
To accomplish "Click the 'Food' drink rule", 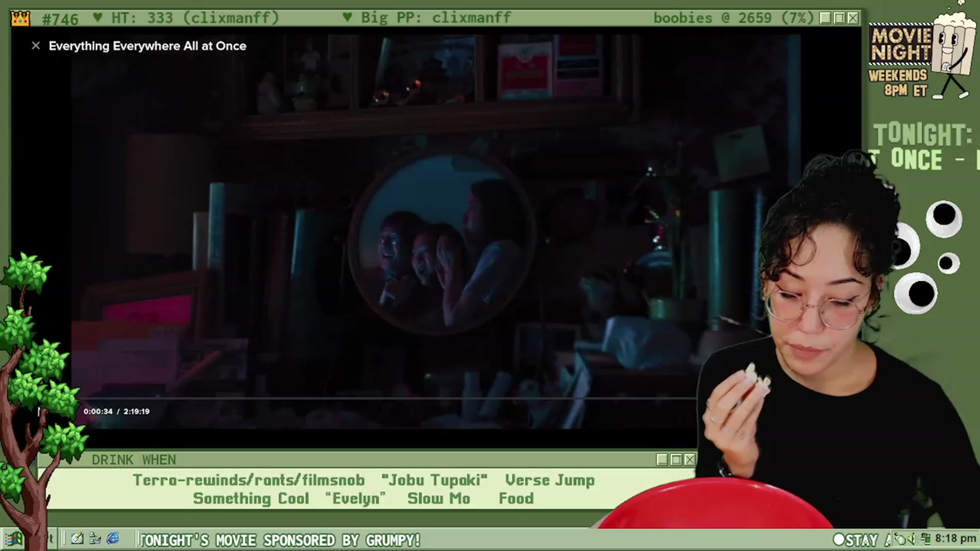I will coord(516,498).
